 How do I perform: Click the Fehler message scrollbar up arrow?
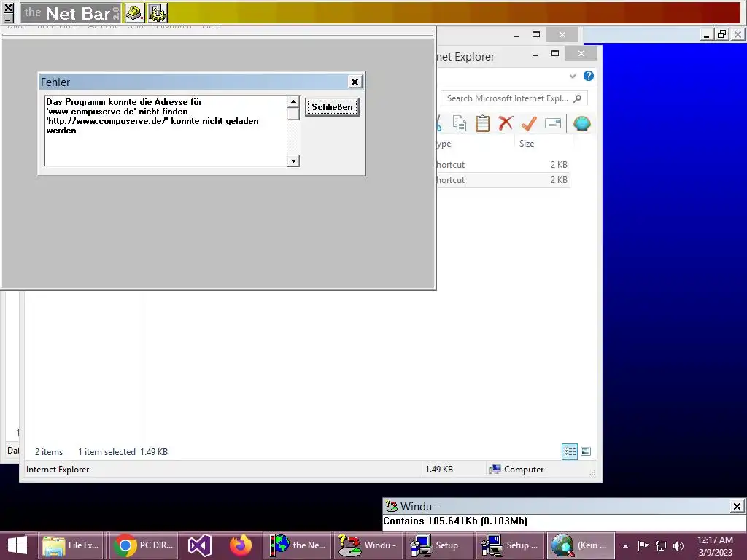click(x=293, y=101)
